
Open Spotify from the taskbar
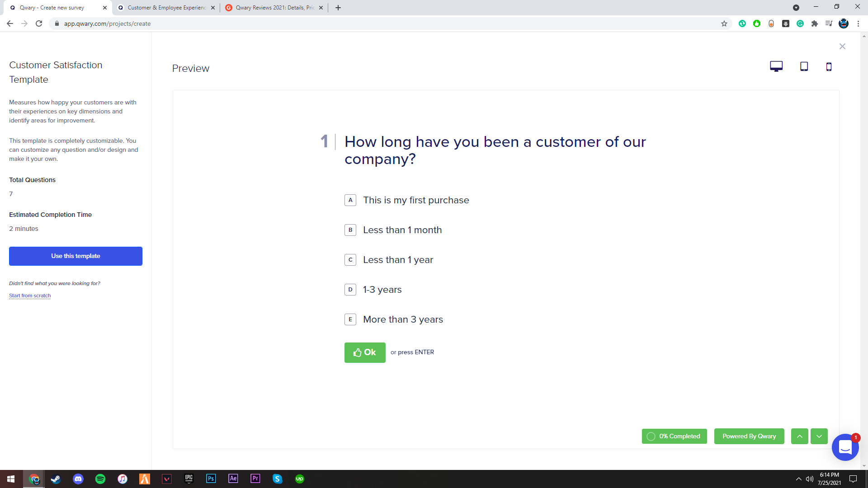coord(100,479)
